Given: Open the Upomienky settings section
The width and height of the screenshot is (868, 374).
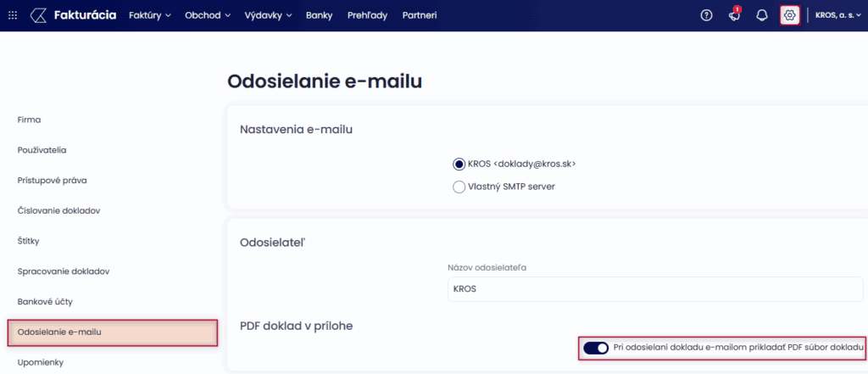Looking at the screenshot, I should (x=40, y=362).
